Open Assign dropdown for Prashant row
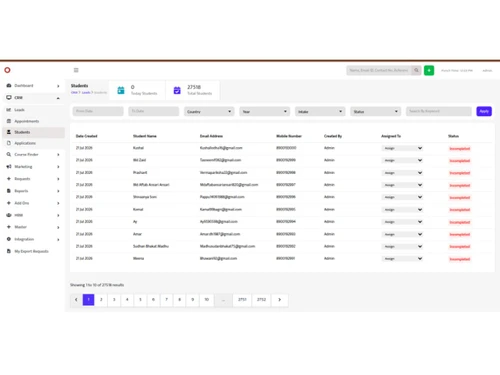The width and height of the screenshot is (500, 375). (402, 173)
